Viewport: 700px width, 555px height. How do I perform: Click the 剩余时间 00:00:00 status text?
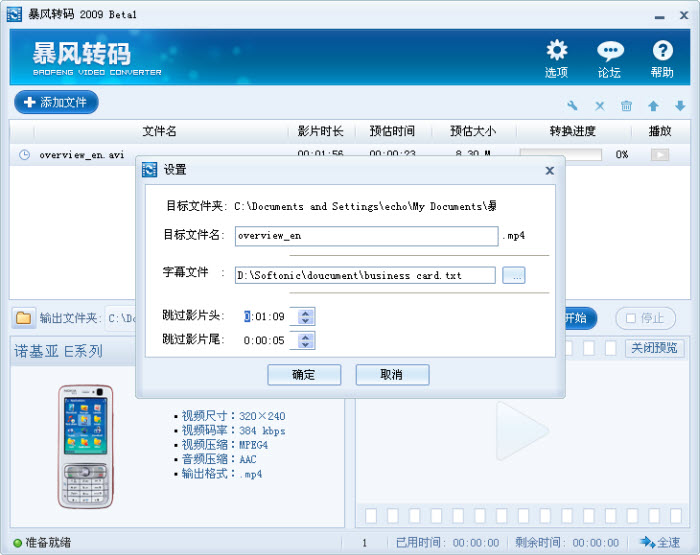pyautogui.click(x=567, y=542)
